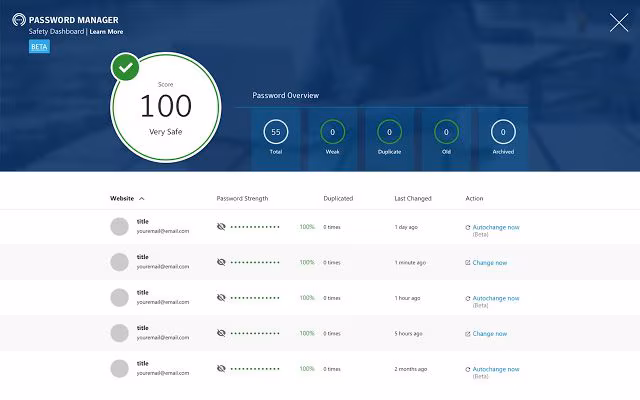Click the green checkmark badge on the score
The height and width of the screenshot is (400, 640).
coord(125,67)
